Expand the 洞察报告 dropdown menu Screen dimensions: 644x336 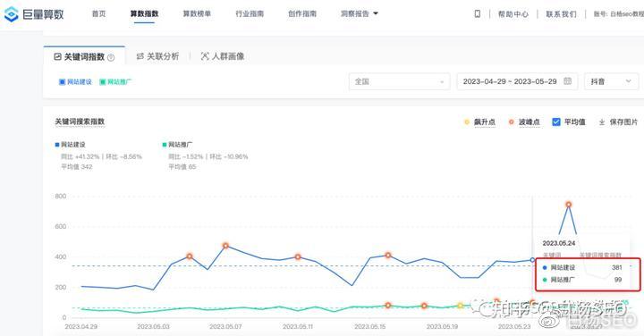(359, 14)
